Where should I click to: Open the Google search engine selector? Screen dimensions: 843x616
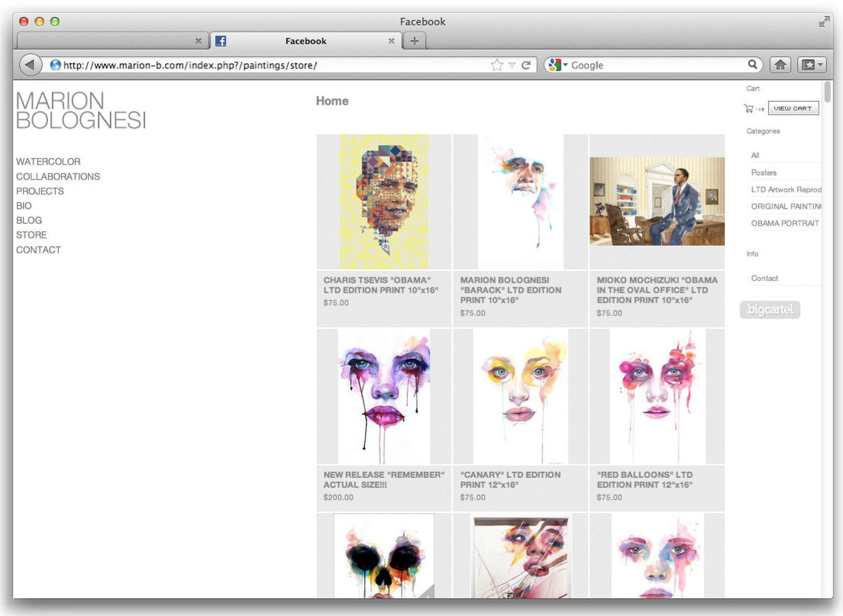(x=558, y=65)
